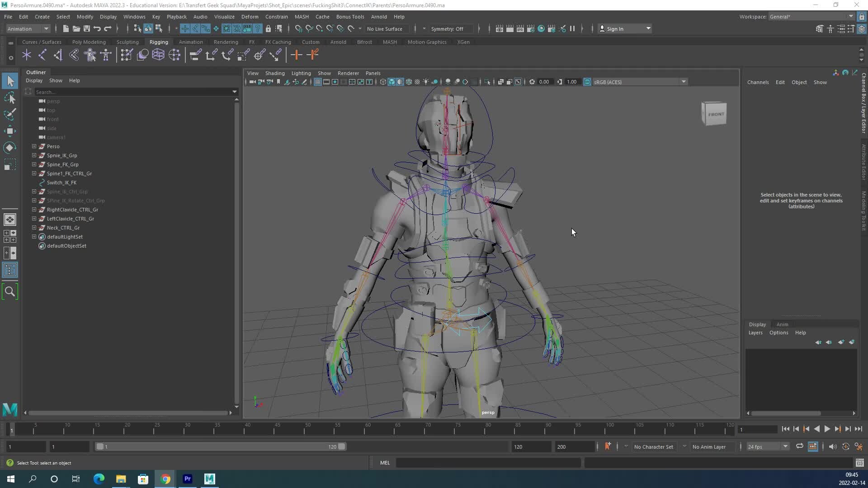The width and height of the screenshot is (868, 488).
Task: Play the animation forward
Action: click(x=827, y=429)
